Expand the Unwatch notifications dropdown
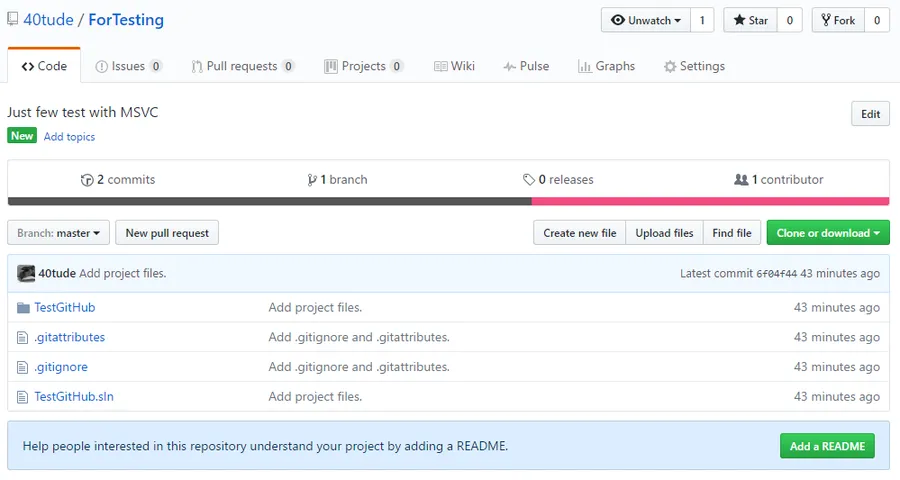The width and height of the screenshot is (900, 480). 646,20
